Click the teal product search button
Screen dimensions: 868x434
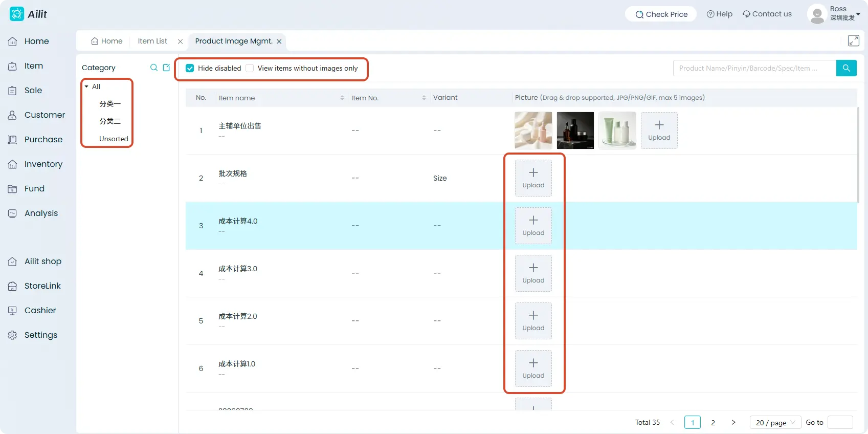pos(846,68)
